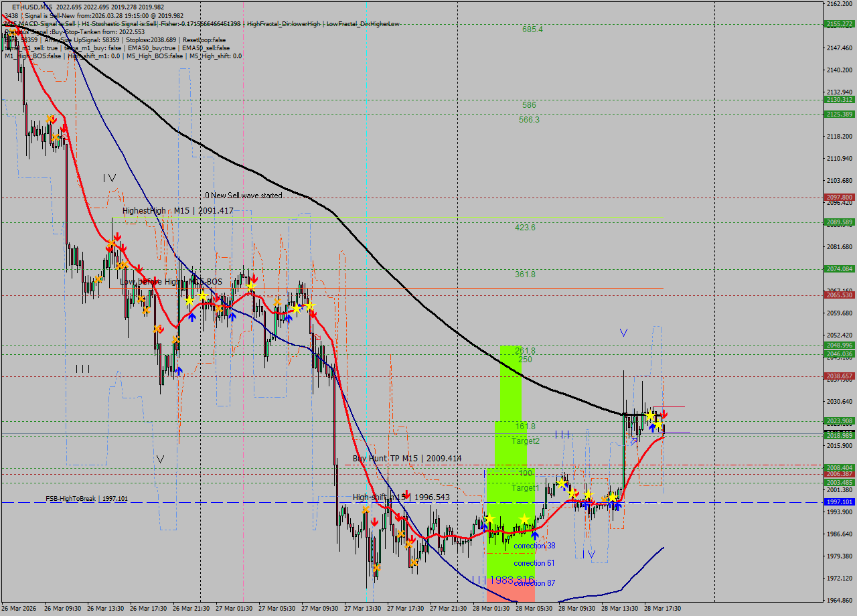The image size is (857, 616).
Task: Click the purple V wave label on the right
Action: pyautogui.click(x=623, y=331)
